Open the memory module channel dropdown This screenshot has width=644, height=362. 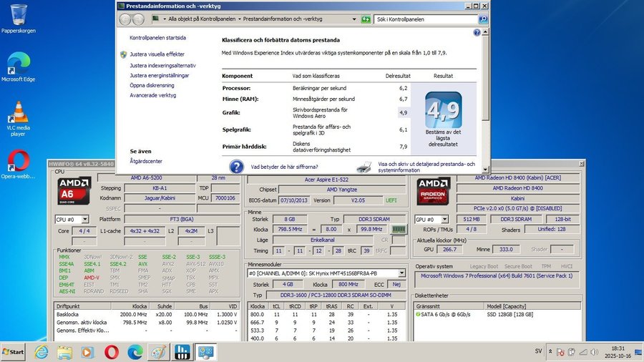(x=403, y=273)
